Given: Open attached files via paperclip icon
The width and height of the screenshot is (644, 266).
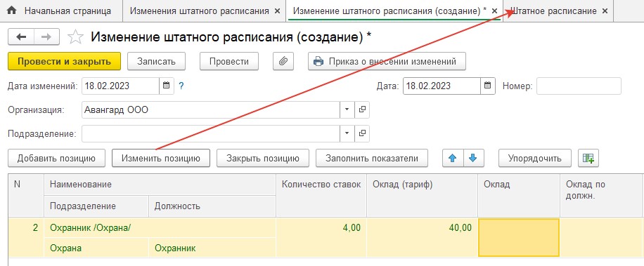Looking at the screenshot, I should coord(283,62).
